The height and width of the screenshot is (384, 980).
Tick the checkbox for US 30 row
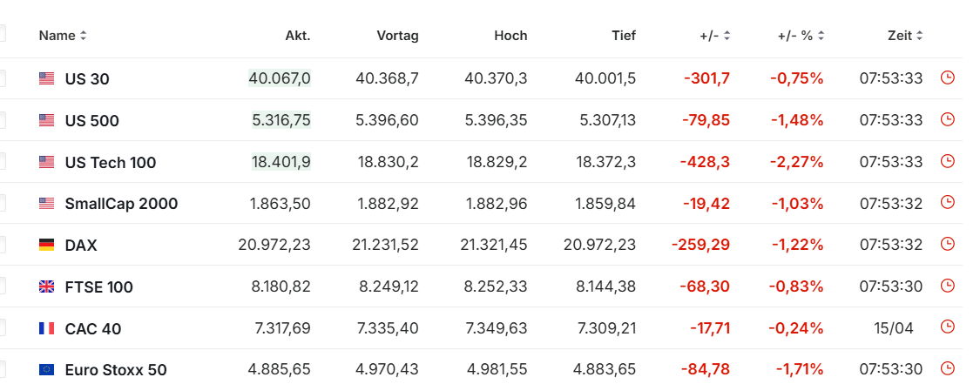point(2,78)
